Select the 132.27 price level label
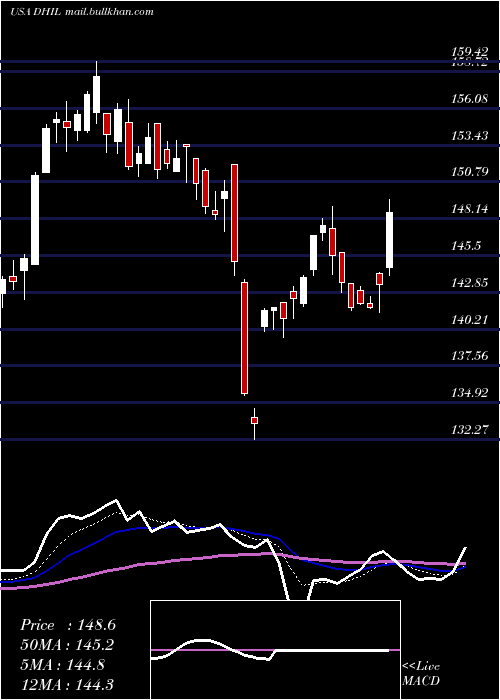 pyautogui.click(x=469, y=429)
